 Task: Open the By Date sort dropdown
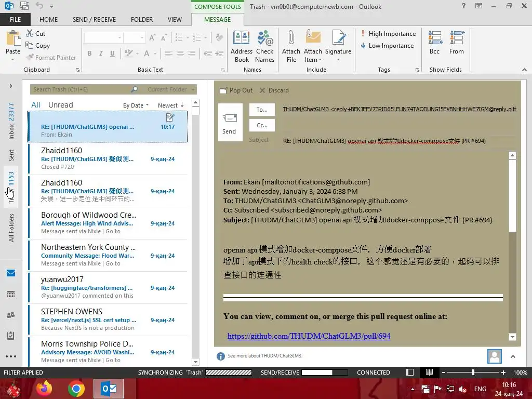point(136,105)
